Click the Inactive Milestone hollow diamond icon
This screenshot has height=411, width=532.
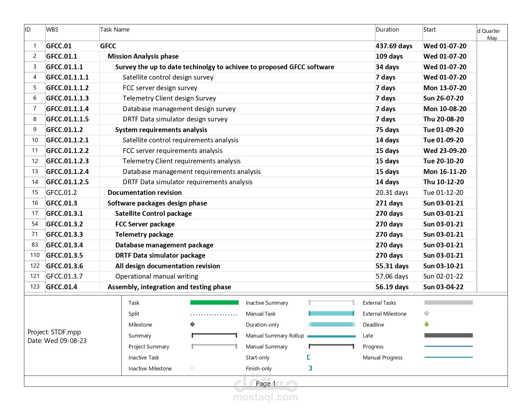coord(193,368)
